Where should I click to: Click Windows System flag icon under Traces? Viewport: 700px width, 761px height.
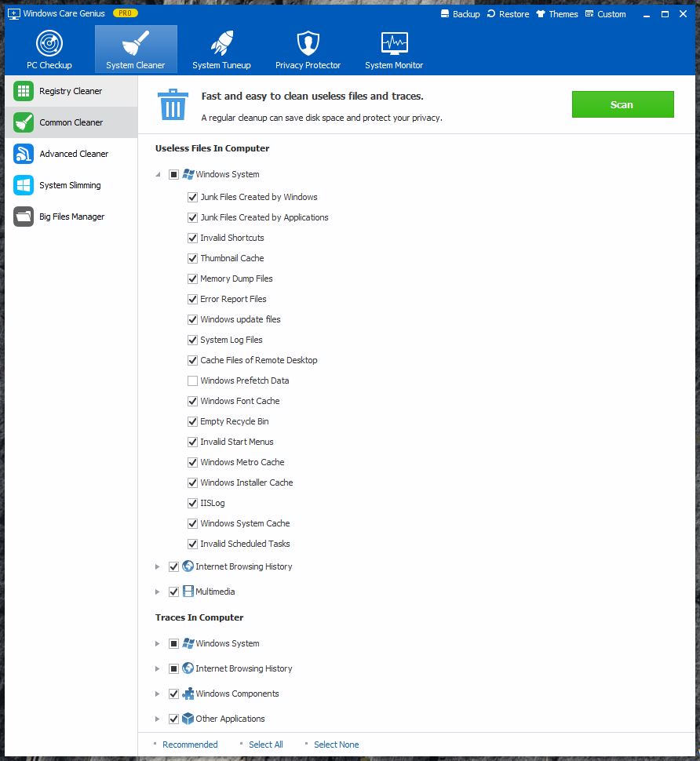click(x=188, y=643)
